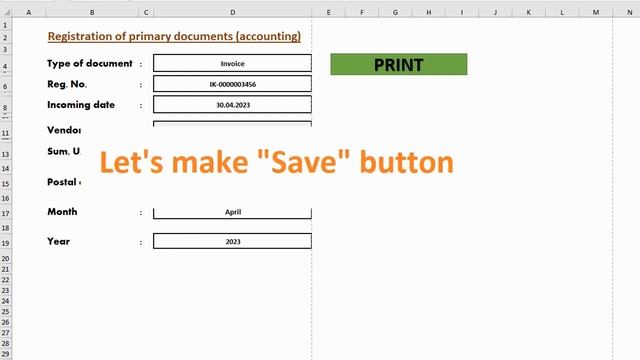Select column I header

click(x=462, y=12)
